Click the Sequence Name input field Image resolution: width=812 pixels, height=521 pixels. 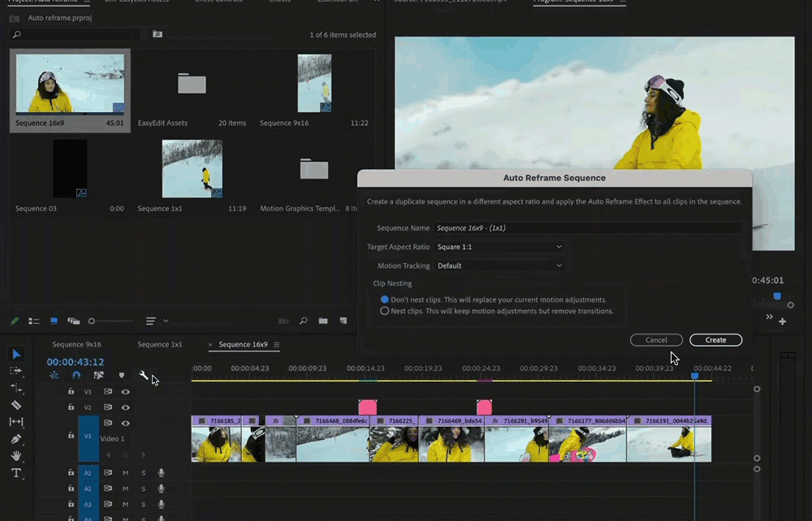click(588, 228)
